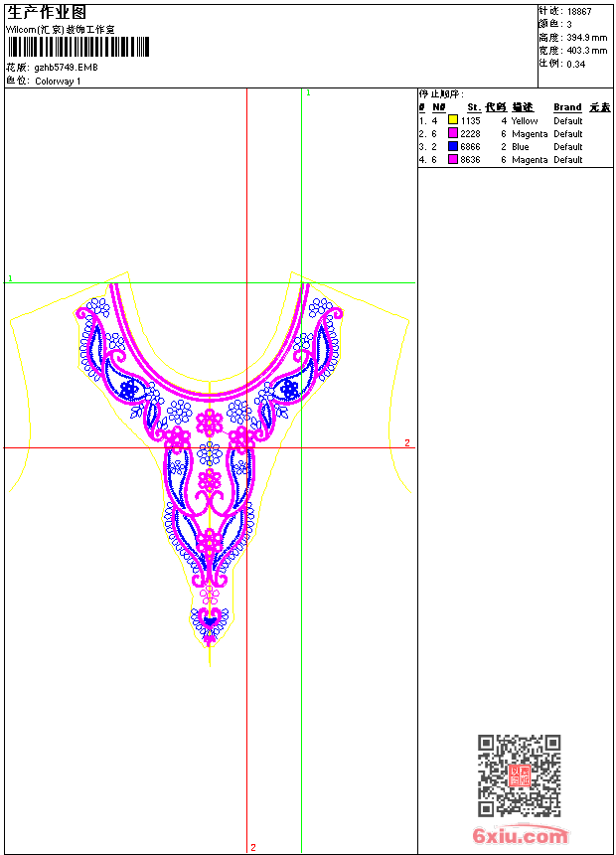Screen dimensions: 616x855
Task: Click the St. column header
Action: click(474, 107)
